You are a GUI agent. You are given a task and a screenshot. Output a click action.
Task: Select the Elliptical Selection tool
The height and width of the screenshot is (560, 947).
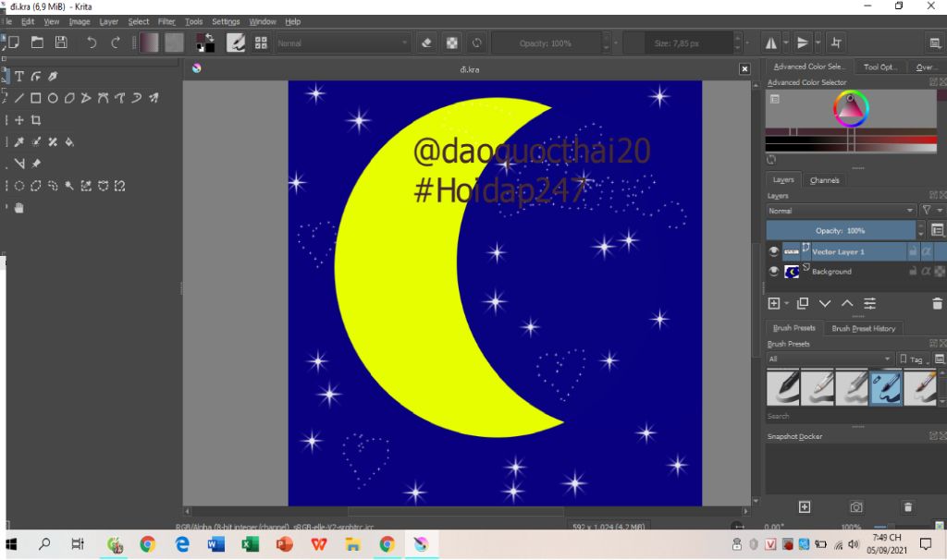click(19, 186)
